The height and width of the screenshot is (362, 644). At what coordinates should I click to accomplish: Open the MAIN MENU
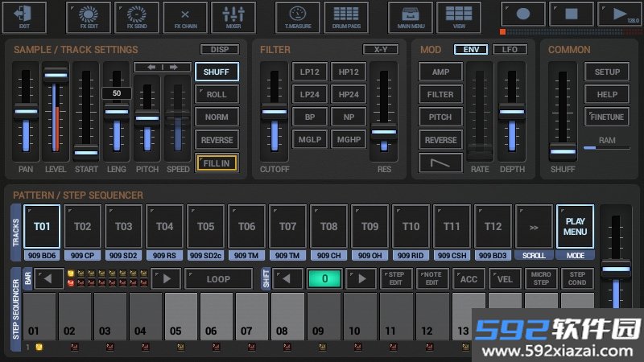click(x=411, y=17)
